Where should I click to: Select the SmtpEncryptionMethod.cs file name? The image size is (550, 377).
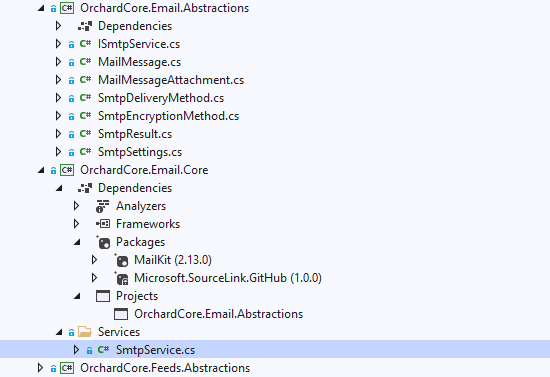pos(168,116)
